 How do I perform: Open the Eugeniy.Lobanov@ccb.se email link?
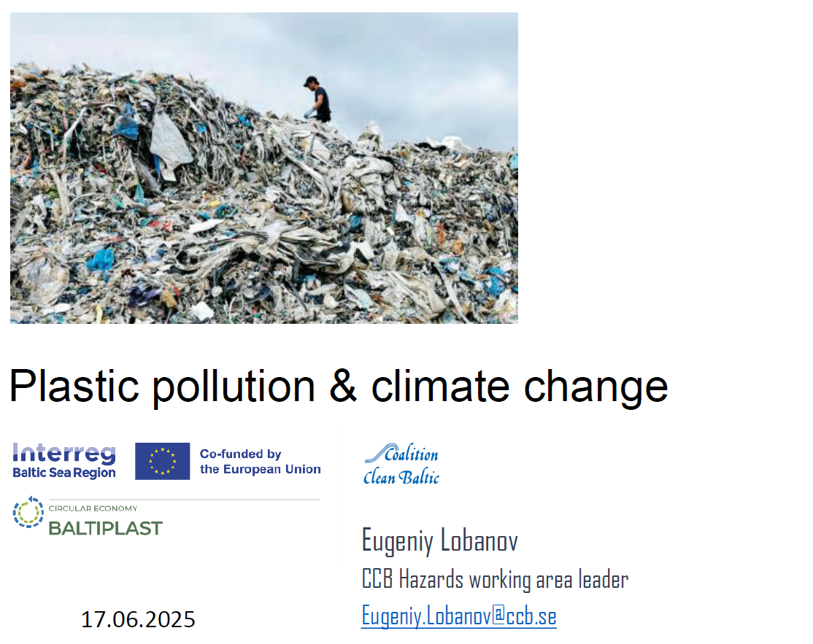459,616
